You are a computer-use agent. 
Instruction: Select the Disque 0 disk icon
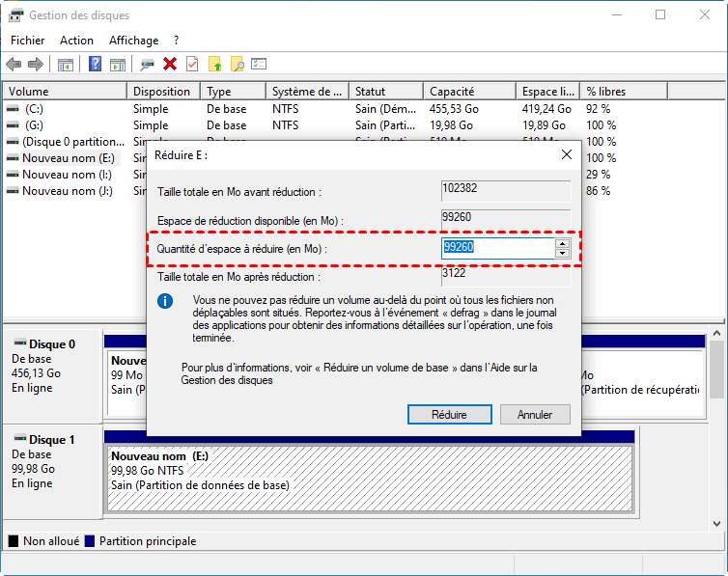(x=20, y=343)
